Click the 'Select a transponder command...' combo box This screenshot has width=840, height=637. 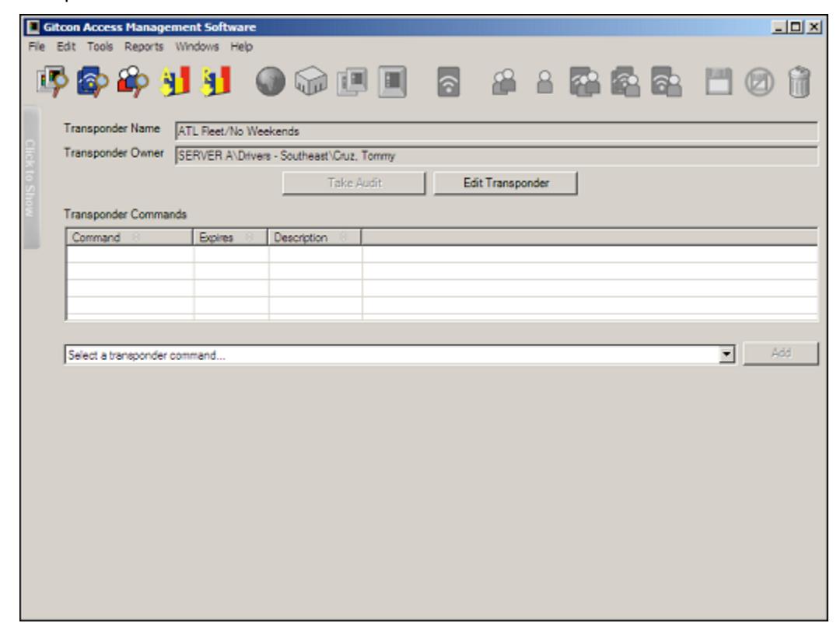tap(400, 355)
